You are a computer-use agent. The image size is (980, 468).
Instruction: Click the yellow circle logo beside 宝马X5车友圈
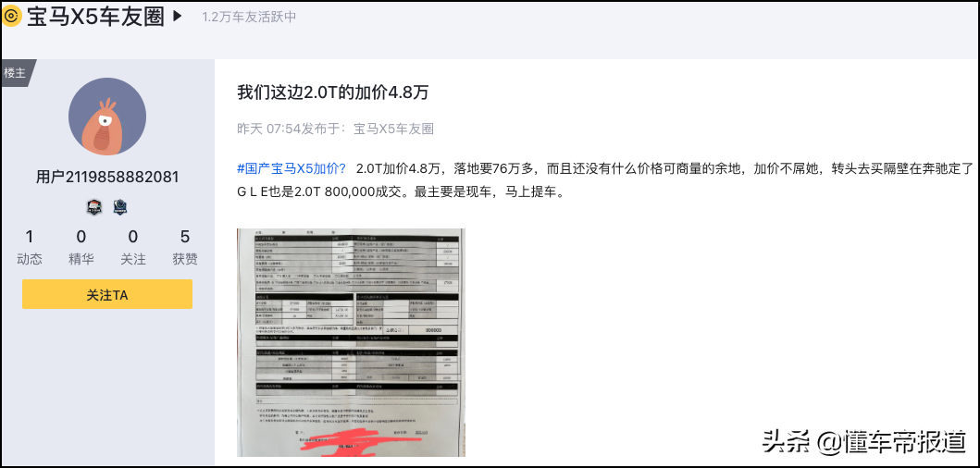(x=13, y=16)
